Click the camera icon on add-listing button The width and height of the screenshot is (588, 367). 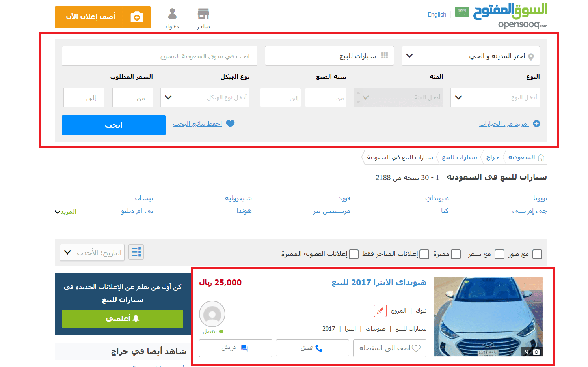137,17
